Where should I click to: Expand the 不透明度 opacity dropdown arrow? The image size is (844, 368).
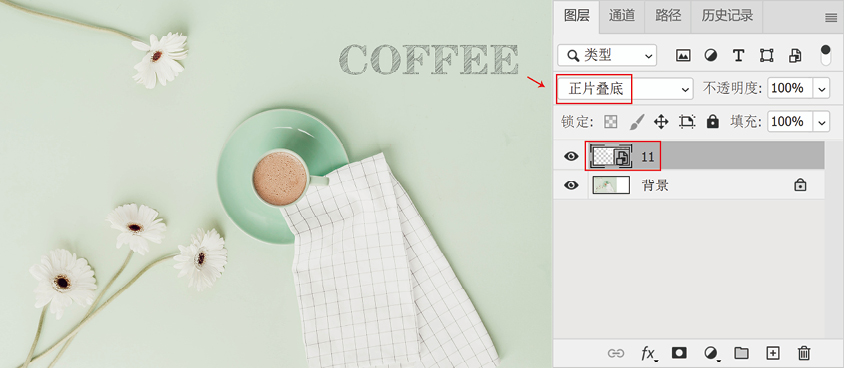coord(821,89)
